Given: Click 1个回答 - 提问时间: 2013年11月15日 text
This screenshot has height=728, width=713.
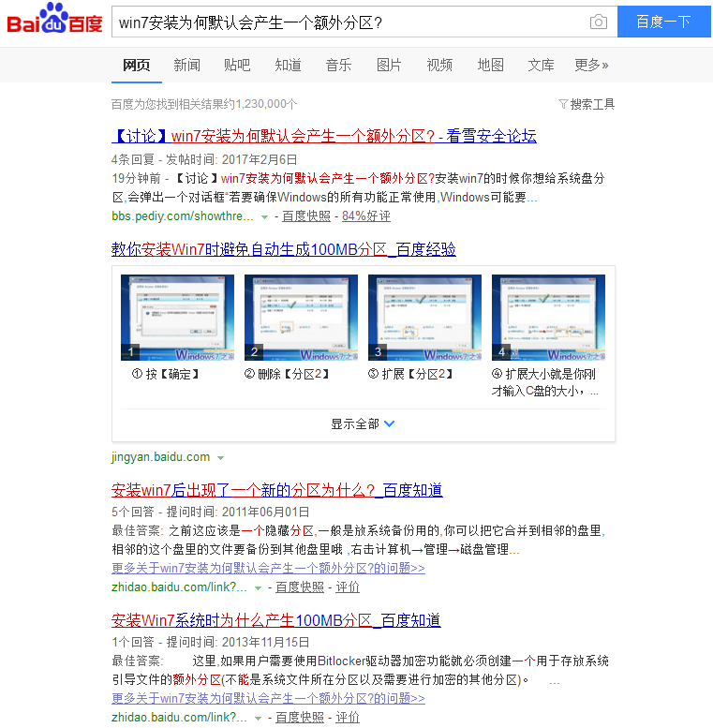Looking at the screenshot, I should pos(210,642).
